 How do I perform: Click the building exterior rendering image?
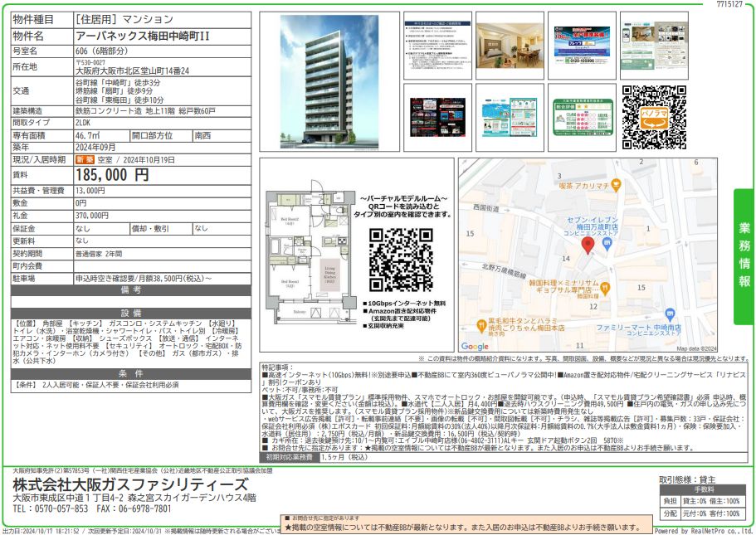point(329,81)
